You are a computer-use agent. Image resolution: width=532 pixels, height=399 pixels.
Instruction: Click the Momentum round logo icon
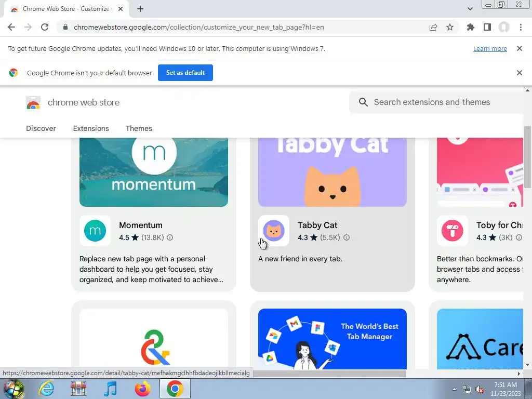(x=95, y=231)
